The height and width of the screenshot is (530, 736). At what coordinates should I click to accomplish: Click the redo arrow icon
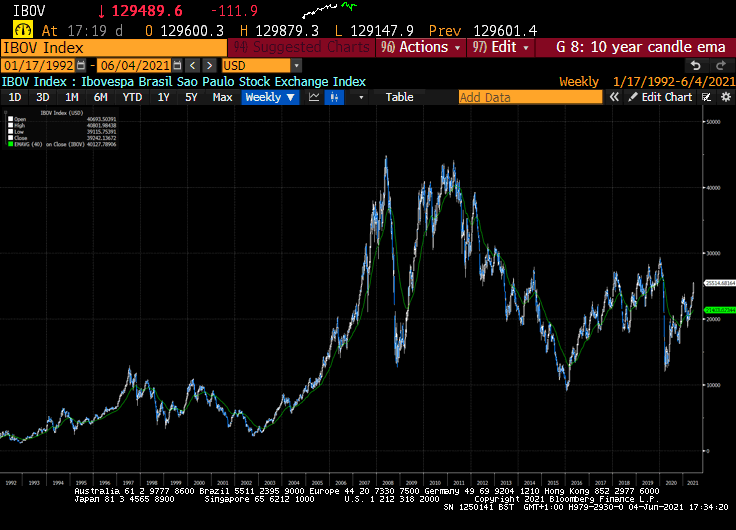[721, 66]
